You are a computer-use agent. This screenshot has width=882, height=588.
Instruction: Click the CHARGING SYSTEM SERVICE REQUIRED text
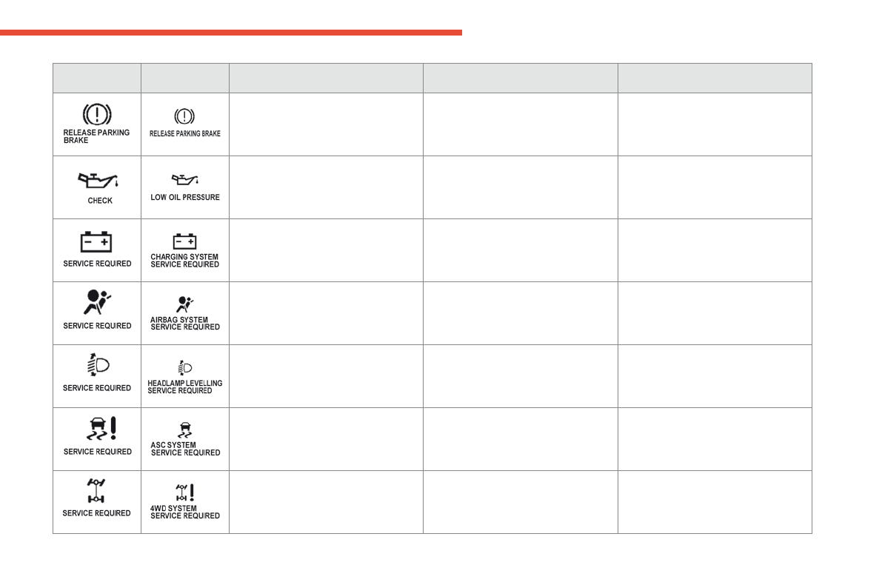tap(185, 260)
